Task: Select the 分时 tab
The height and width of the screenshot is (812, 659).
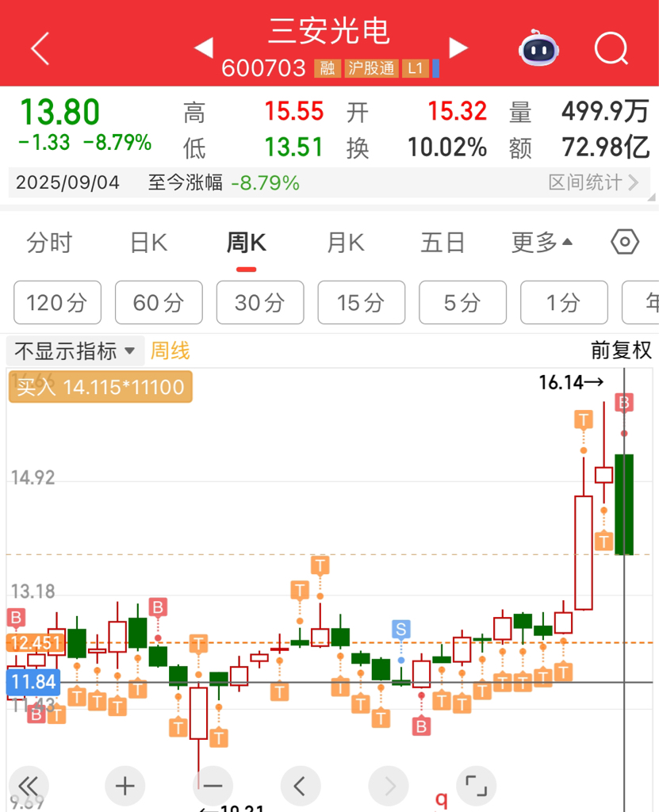Action: (50, 243)
